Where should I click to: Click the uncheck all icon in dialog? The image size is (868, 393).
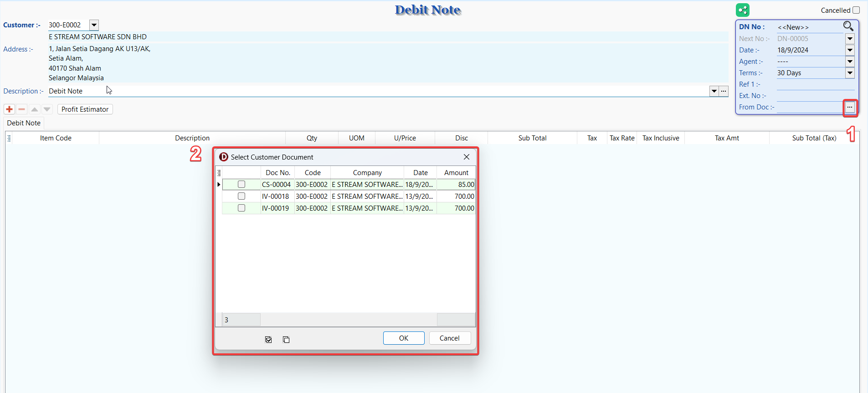(286, 340)
